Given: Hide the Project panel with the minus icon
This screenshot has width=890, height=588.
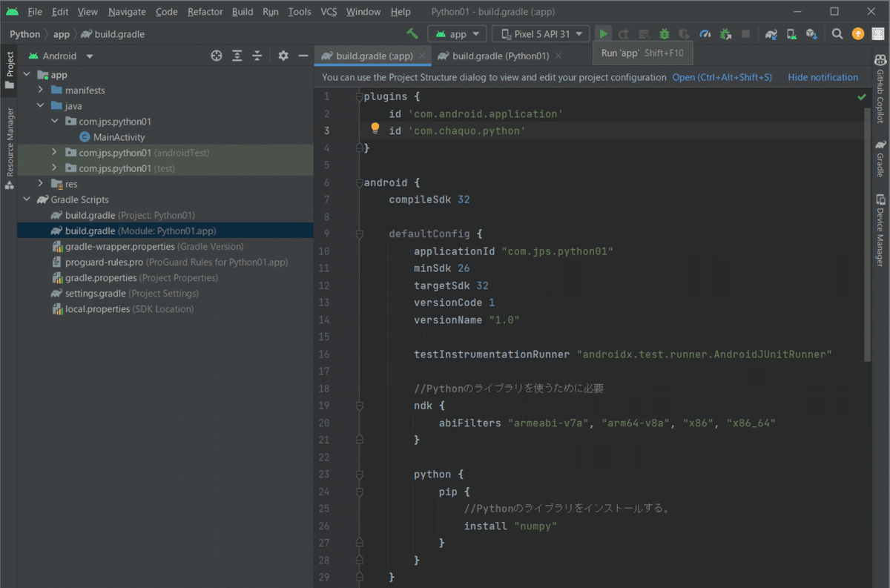Looking at the screenshot, I should (x=303, y=56).
